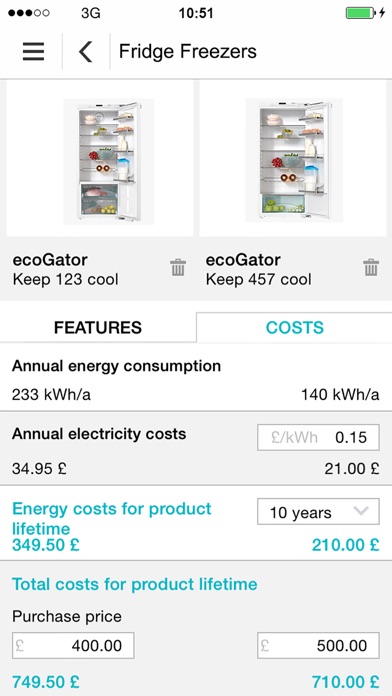Switch to the FEATURES tab
392x696 pixels.
pyautogui.click(x=98, y=328)
